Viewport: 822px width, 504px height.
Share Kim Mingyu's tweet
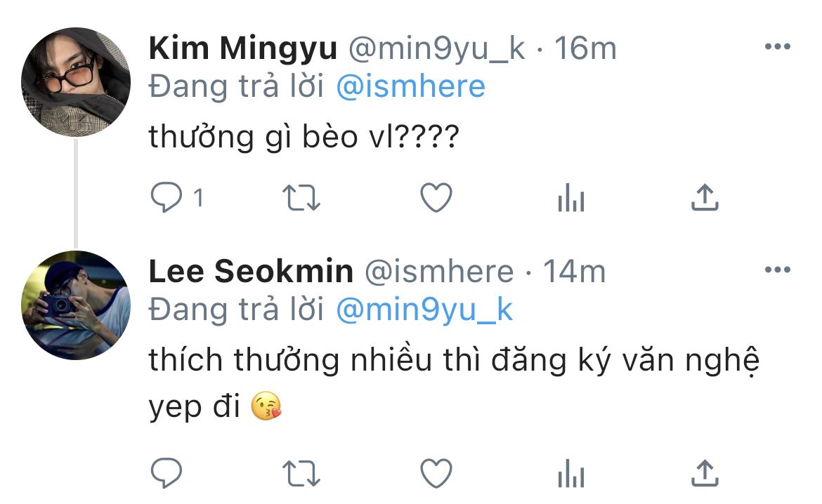[705, 199]
